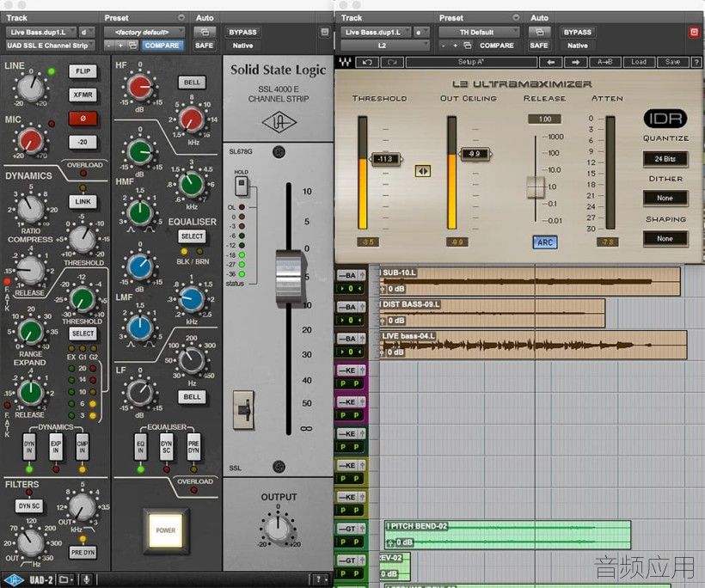Image resolution: width=705 pixels, height=588 pixels.
Task: Click the L2 Release slider handle
Action: click(536, 187)
